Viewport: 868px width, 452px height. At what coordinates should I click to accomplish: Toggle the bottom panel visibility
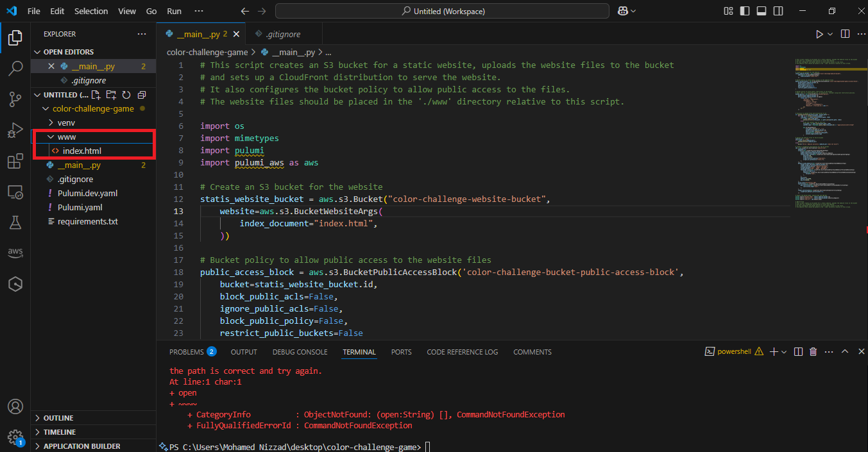pos(762,11)
